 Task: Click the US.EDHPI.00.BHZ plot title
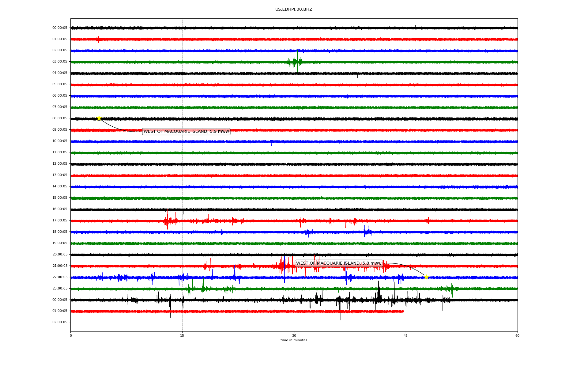coord(294,10)
